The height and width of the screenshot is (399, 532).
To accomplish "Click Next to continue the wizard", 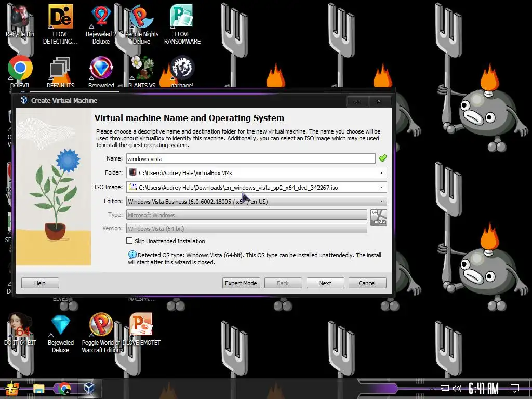I will point(325,283).
